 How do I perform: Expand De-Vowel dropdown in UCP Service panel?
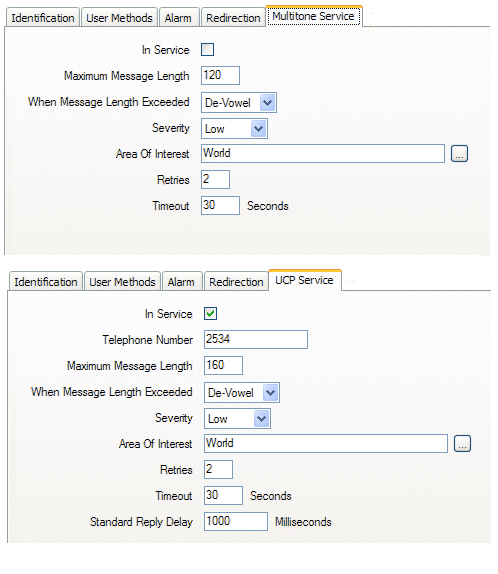tap(242, 392)
